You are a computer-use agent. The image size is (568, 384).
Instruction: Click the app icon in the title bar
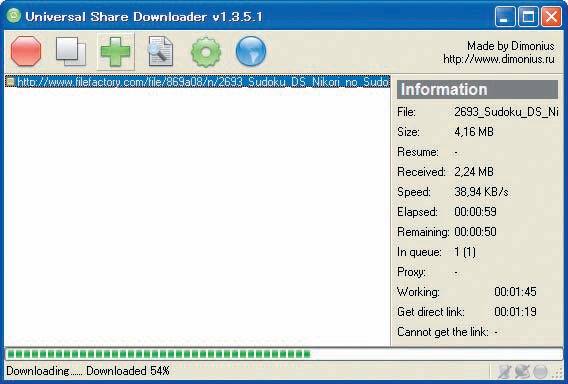pyautogui.click(x=14, y=16)
